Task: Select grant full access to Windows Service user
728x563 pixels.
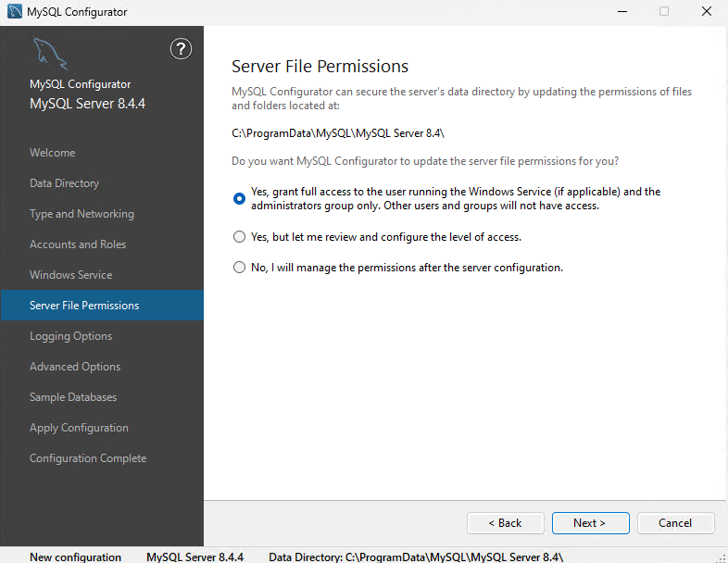Action: [239, 199]
